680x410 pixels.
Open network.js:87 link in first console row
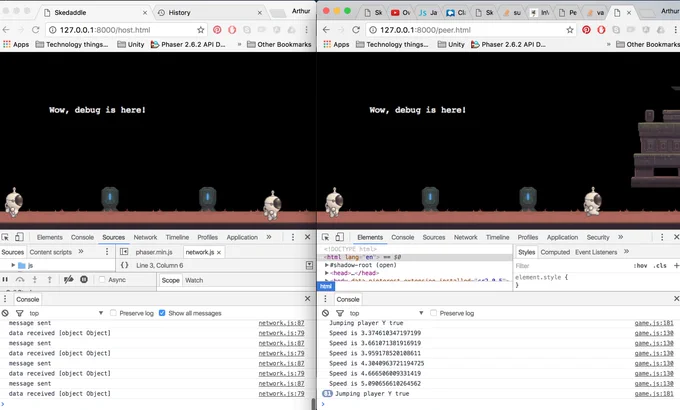coord(281,323)
